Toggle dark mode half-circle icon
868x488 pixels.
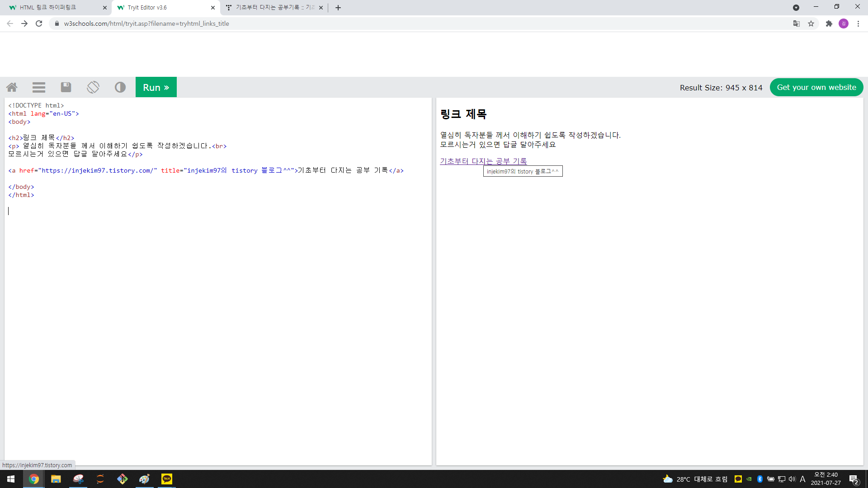(120, 87)
